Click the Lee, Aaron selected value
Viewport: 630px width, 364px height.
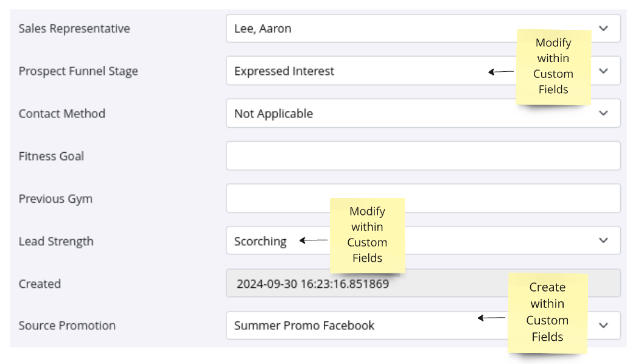coord(263,29)
